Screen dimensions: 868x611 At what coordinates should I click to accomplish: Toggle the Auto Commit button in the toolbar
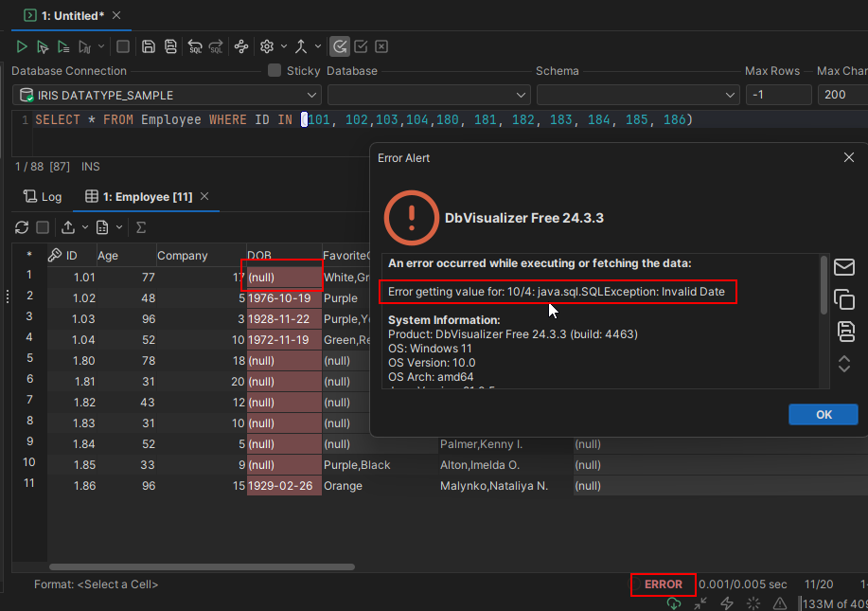coord(340,46)
